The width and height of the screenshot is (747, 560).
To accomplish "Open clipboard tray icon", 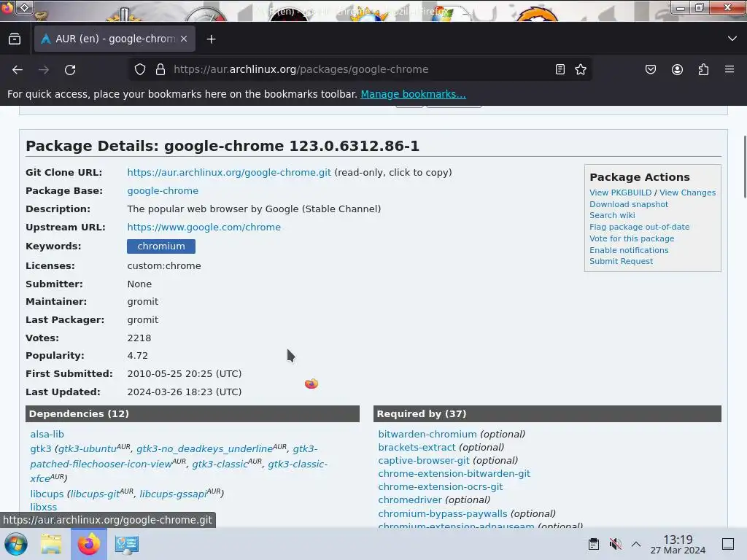I will tap(594, 544).
